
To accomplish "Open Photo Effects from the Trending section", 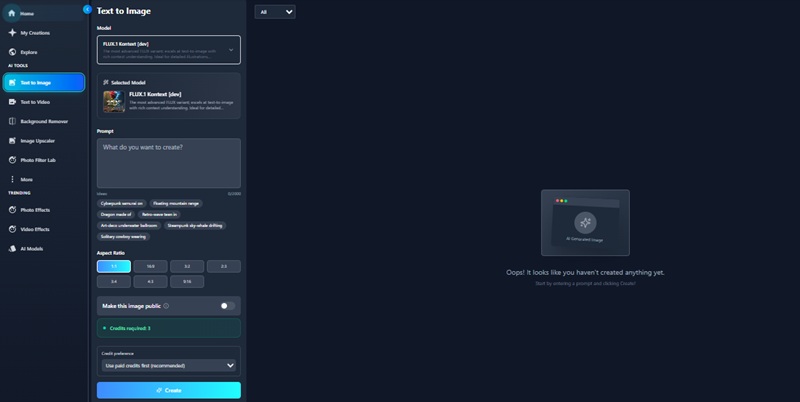I will click(x=44, y=210).
